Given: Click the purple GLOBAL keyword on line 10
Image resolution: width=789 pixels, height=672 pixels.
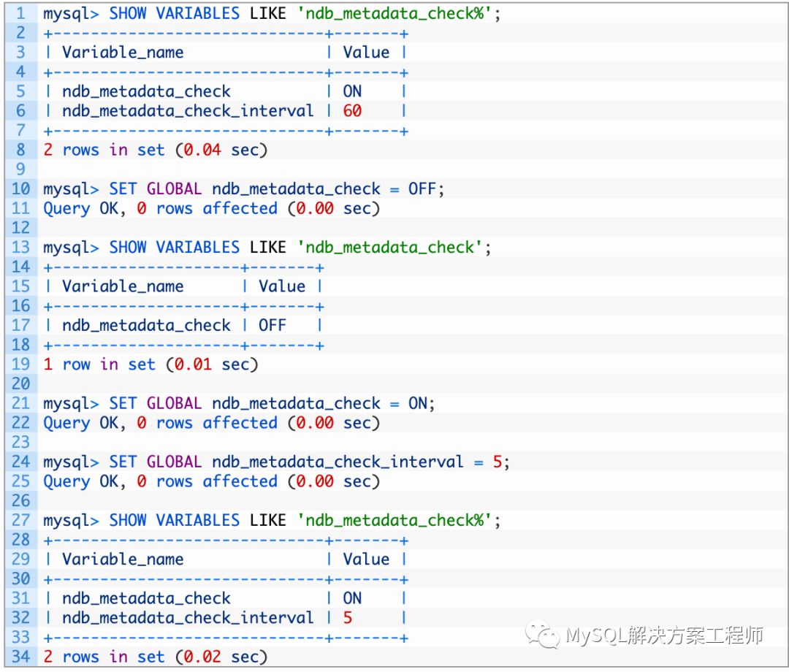Looking at the screenshot, I should click(174, 188).
